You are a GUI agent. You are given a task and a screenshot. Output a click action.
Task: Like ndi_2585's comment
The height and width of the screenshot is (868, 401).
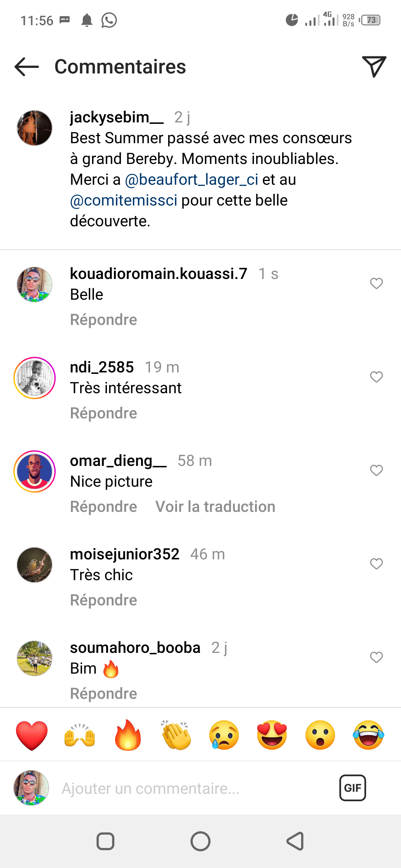click(376, 377)
